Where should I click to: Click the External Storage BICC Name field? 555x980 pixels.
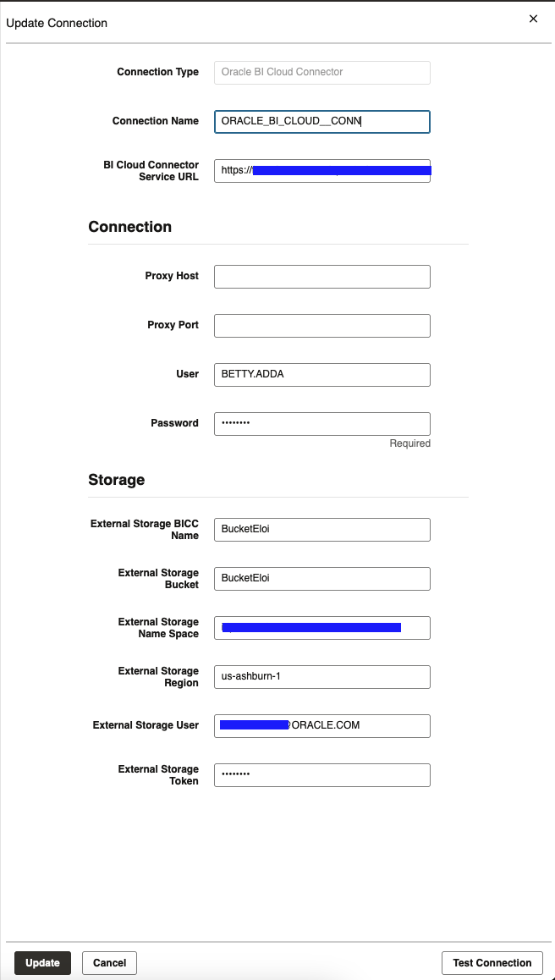(321, 529)
